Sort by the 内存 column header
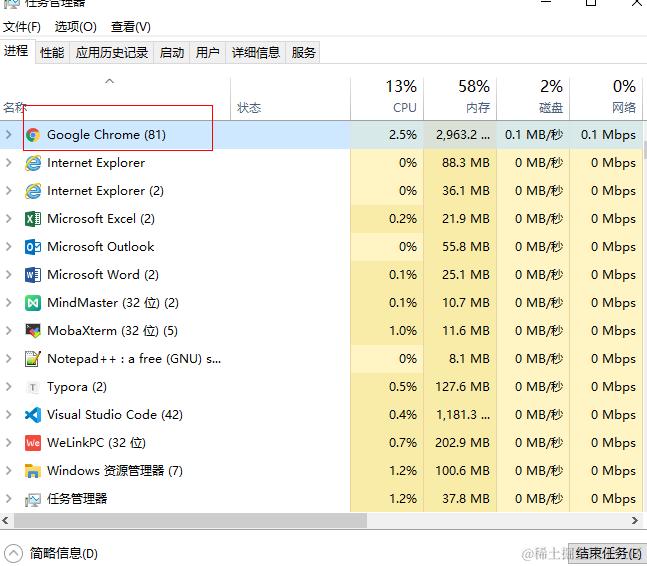This screenshot has height=566, width=647. (460, 98)
